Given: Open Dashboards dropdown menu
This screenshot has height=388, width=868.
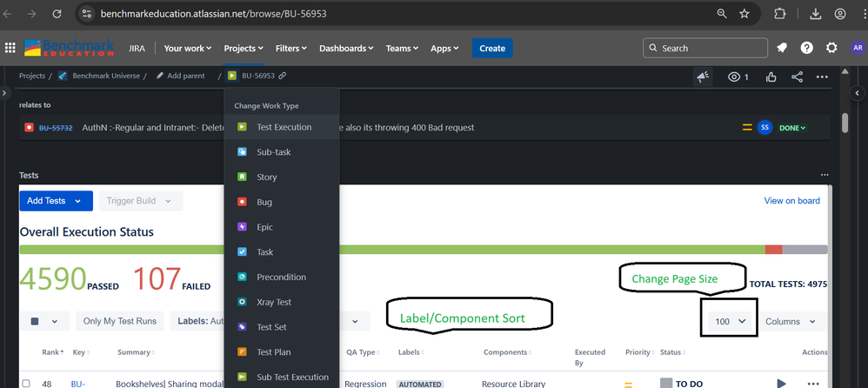Looking at the screenshot, I should 346,48.
